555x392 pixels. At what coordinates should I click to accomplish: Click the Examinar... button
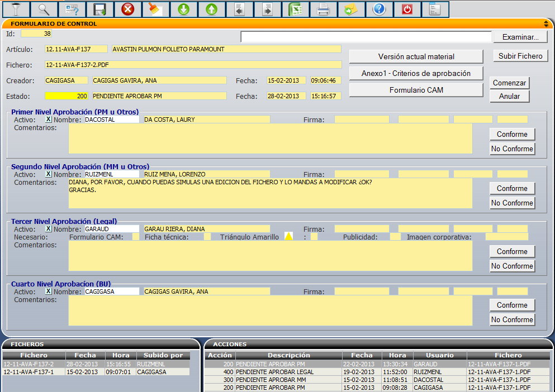520,37
